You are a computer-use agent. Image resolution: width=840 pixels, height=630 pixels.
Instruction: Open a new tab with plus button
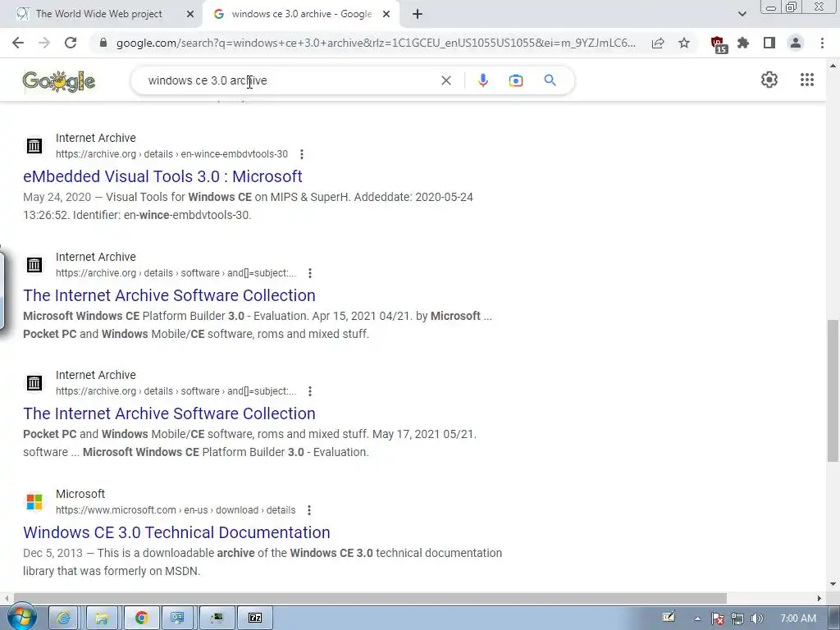[x=418, y=14]
